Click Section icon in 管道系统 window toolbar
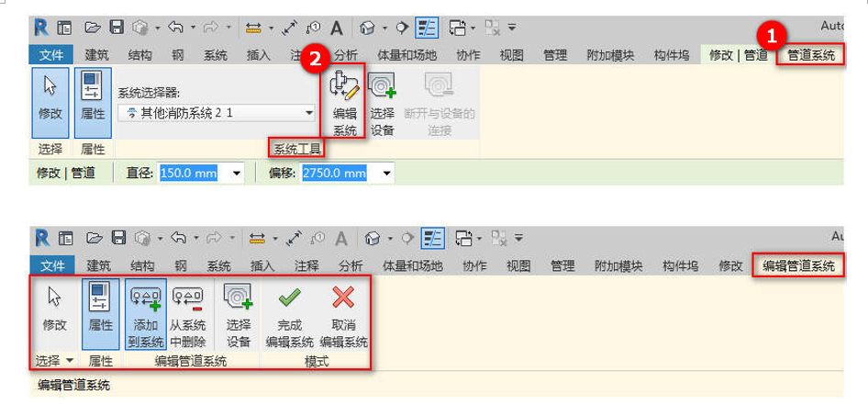This screenshot has height=417, width=868. [403, 28]
